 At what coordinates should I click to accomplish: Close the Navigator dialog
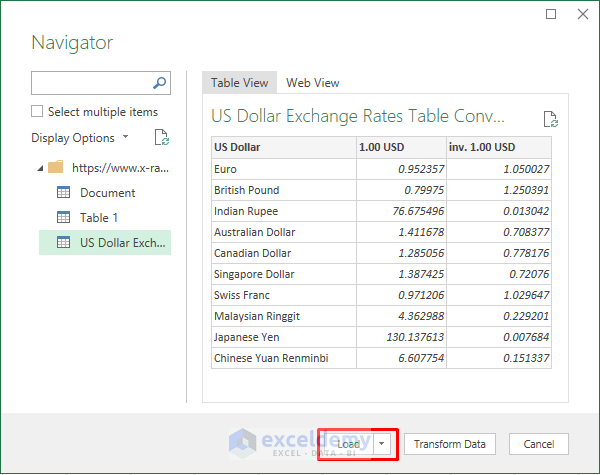point(583,14)
